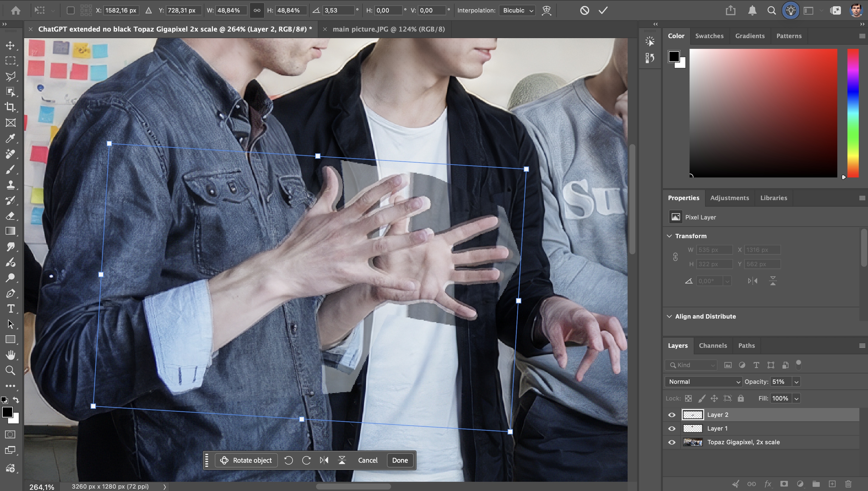Switch to the main picture.JPG document tab
868x491 pixels.
click(x=389, y=29)
